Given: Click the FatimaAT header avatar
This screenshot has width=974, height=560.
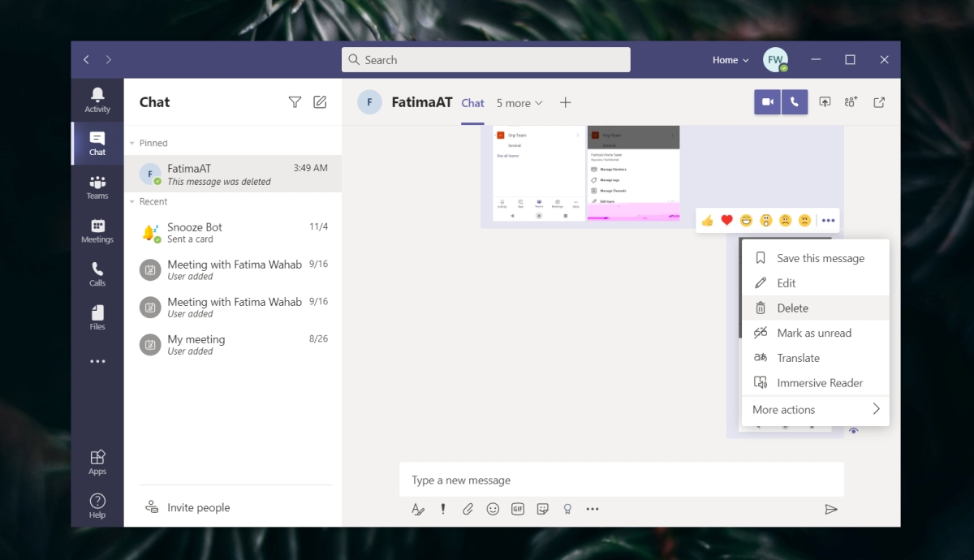Looking at the screenshot, I should 370,102.
